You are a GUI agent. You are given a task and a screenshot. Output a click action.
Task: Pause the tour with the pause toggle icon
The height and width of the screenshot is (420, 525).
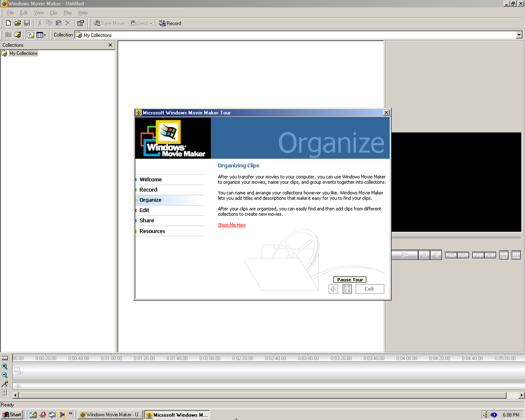347,289
